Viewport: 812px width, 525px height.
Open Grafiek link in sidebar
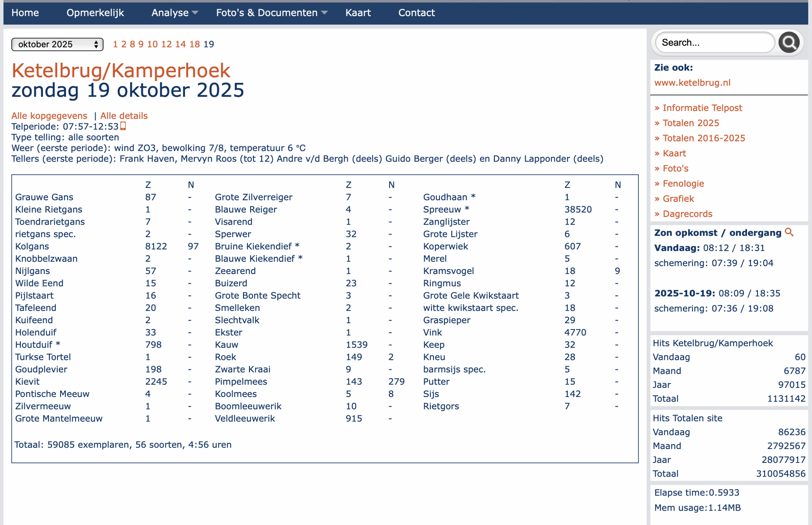(x=678, y=198)
